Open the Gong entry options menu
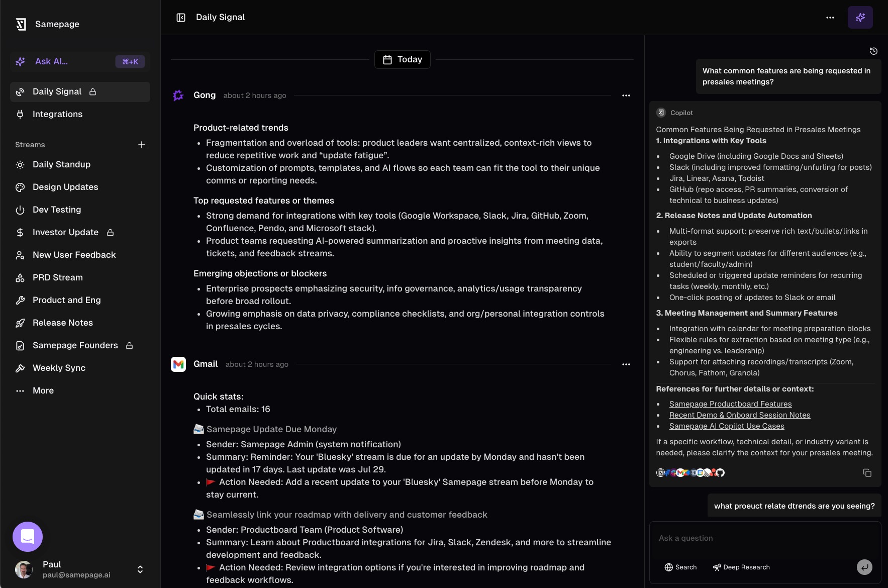Image resolution: width=888 pixels, height=588 pixels. 626,95
